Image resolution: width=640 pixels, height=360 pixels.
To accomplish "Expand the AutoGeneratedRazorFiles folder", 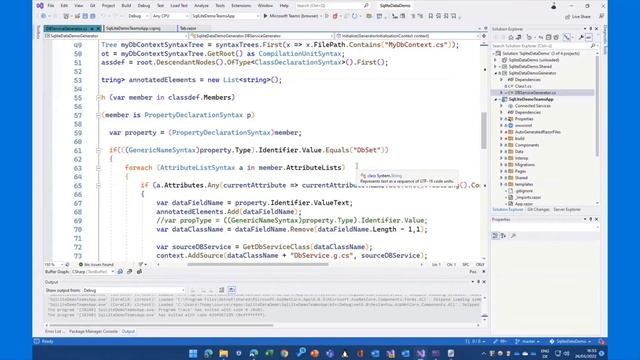I will tap(502, 132).
